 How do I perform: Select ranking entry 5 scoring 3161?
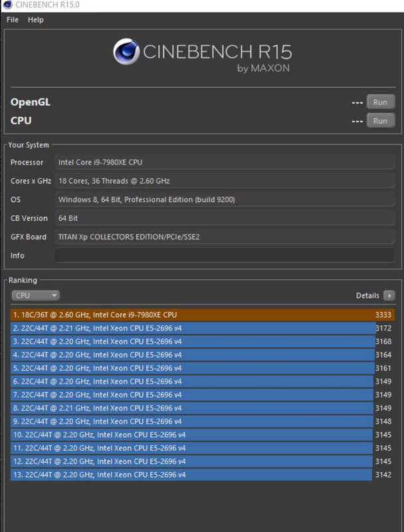point(203,368)
